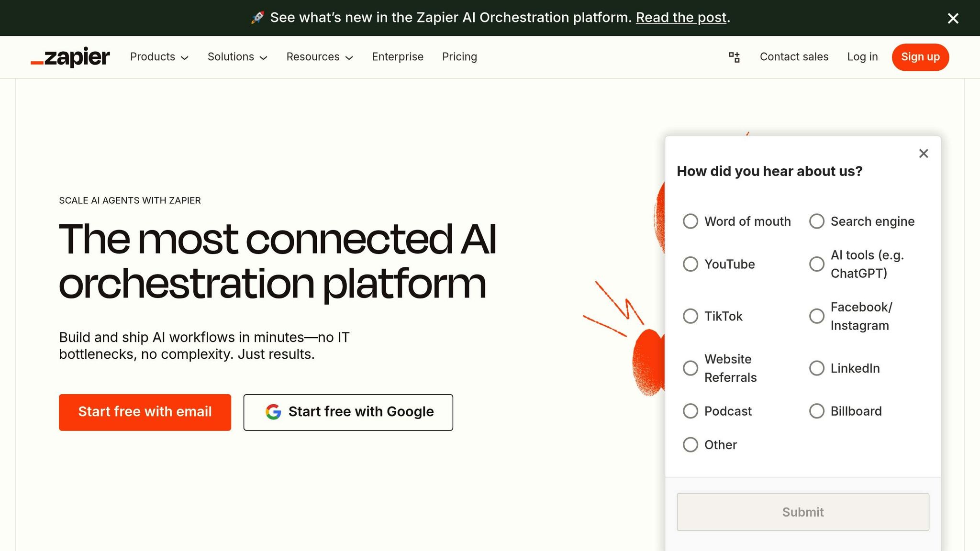The image size is (980, 551).
Task: Click the Zapier logo
Action: pos(70,57)
